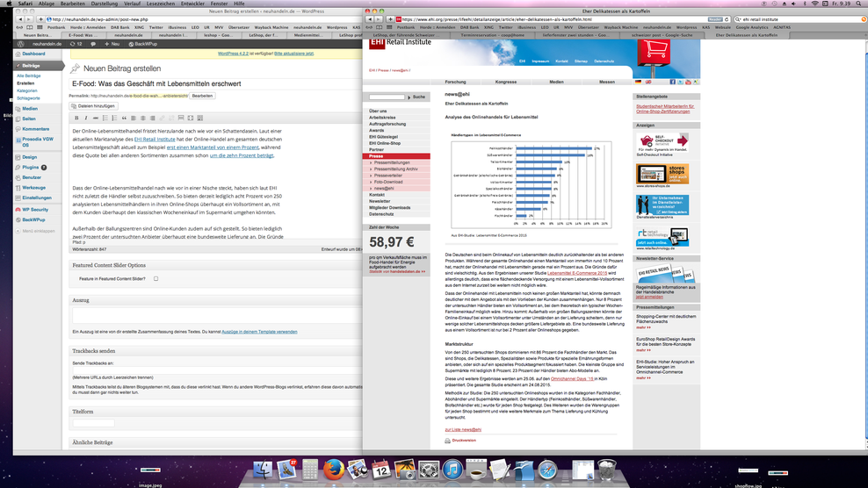This screenshot has height=488, width=868.
Task: Switch to the E-Food: Was tab
Action: [x=83, y=35]
